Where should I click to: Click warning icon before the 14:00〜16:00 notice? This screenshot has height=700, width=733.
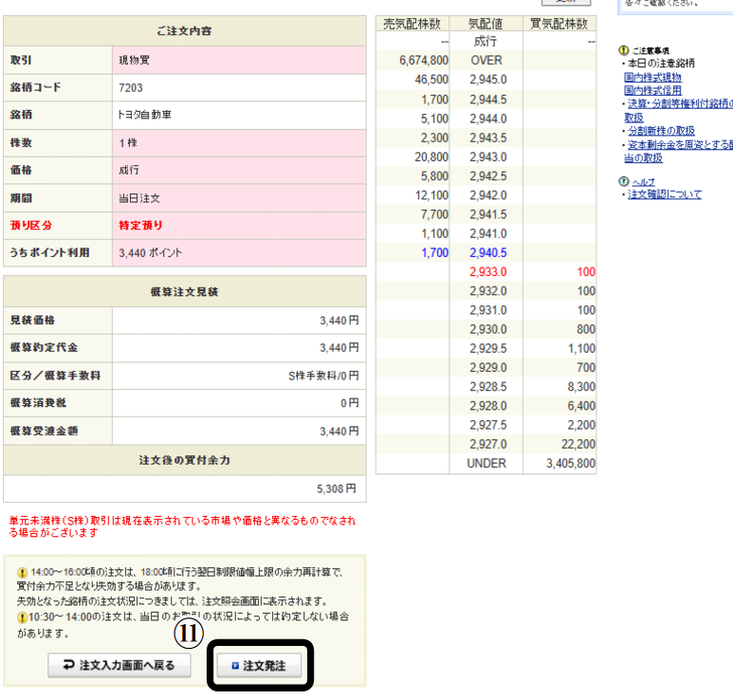click(x=21, y=573)
